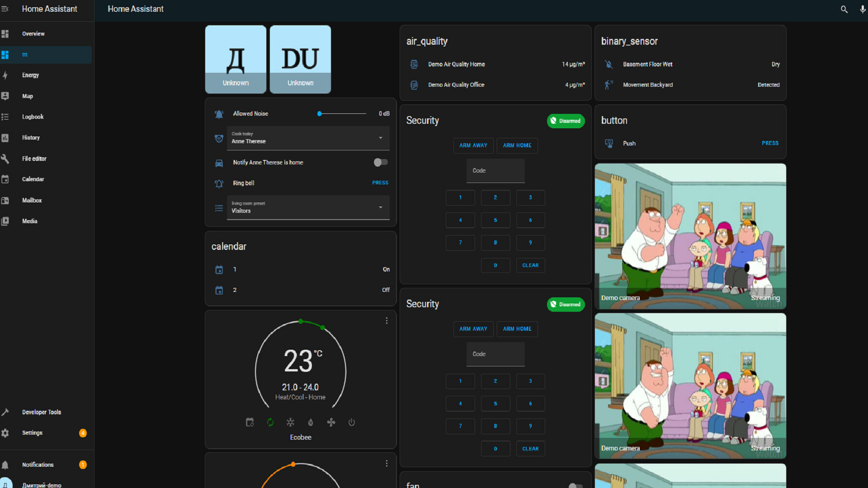Click ARM AWAY on first Security card
Viewport: 868px width, 488px height.
[473, 145]
